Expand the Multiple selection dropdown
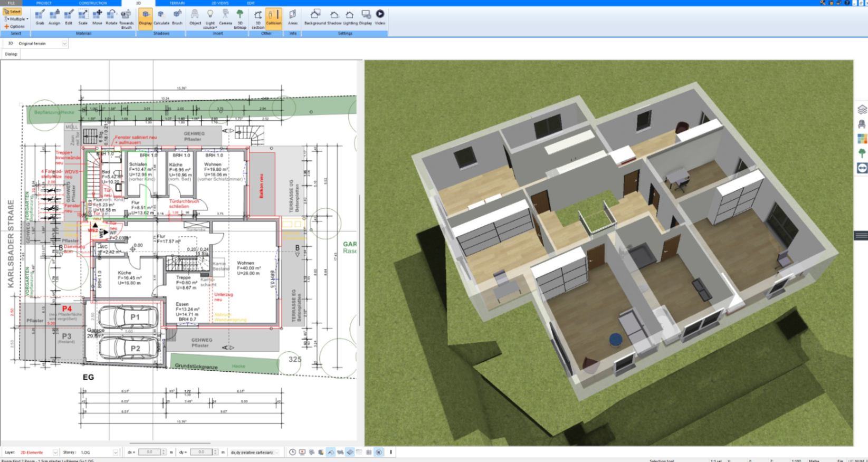 click(16, 19)
